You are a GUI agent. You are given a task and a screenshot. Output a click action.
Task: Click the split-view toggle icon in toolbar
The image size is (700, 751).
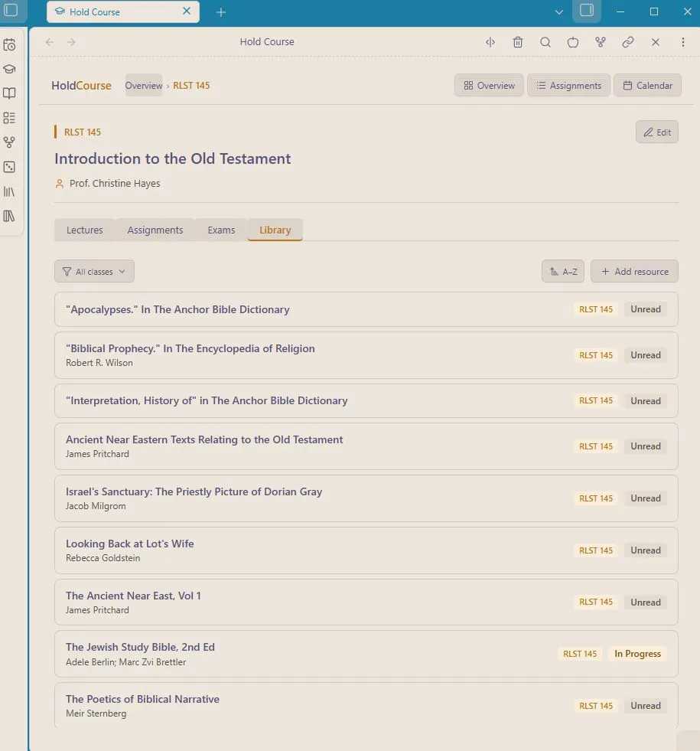[490, 42]
